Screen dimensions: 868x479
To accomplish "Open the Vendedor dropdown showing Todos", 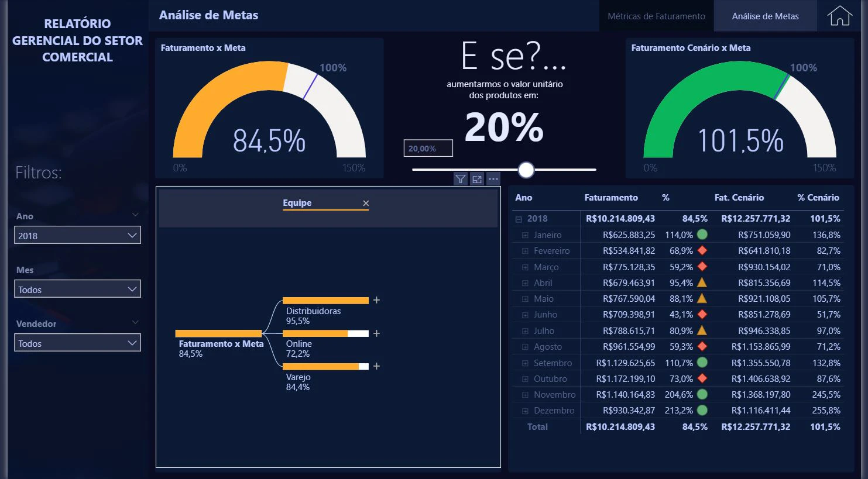I will (77, 343).
